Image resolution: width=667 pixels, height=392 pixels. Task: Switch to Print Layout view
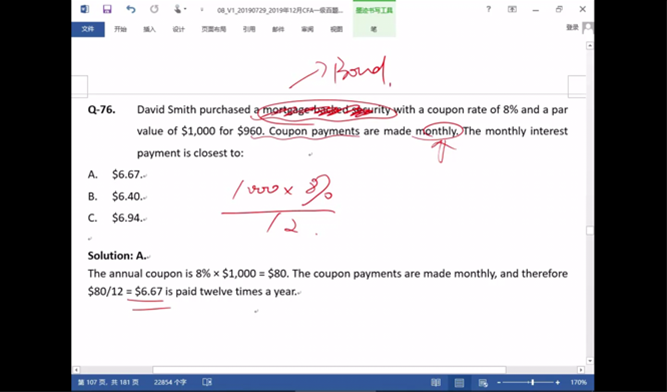pos(459,383)
